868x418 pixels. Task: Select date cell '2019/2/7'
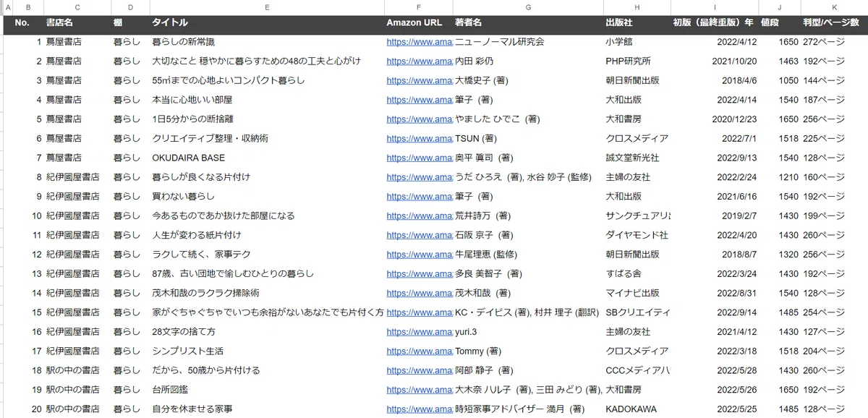(x=715, y=216)
